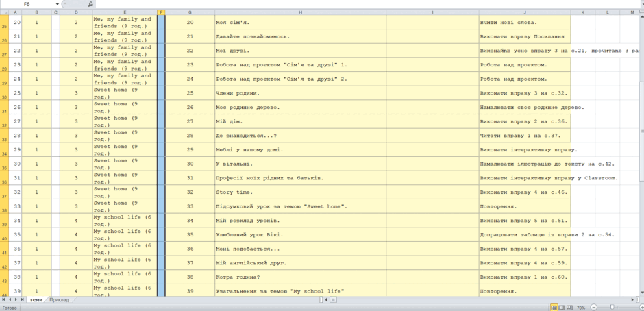Click cell 'Давайте познайомимось.'
This screenshot has height=311, width=644.
point(300,36)
